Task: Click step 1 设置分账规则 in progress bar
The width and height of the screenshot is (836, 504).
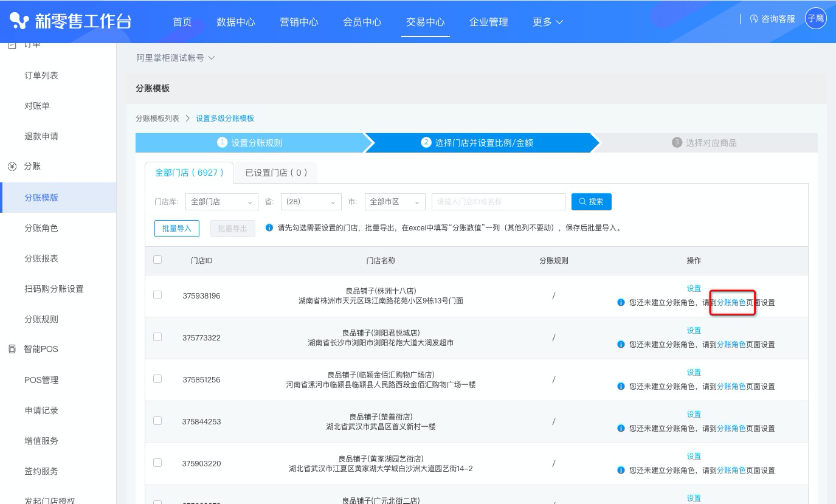Action: pos(250,143)
